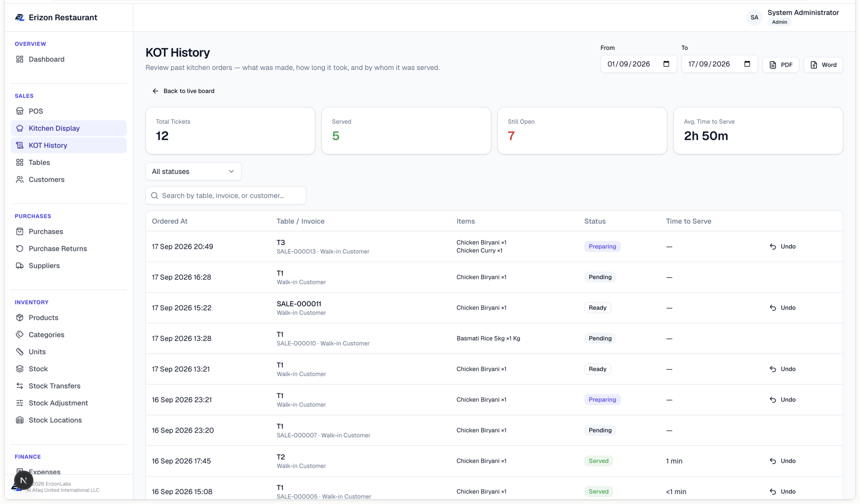Go back to the live board

click(183, 91)
